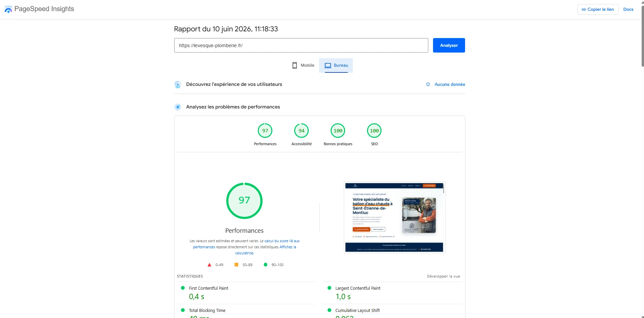
Task: Click the green dot beside First Contentful Paint
Action: click(x=183, y=288)
